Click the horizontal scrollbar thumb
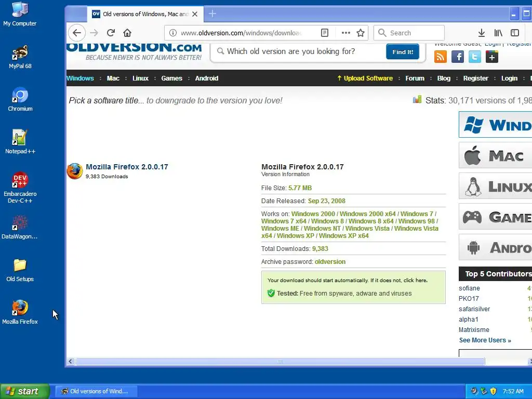The image size is (532, 399). click(x=280, y=362)
